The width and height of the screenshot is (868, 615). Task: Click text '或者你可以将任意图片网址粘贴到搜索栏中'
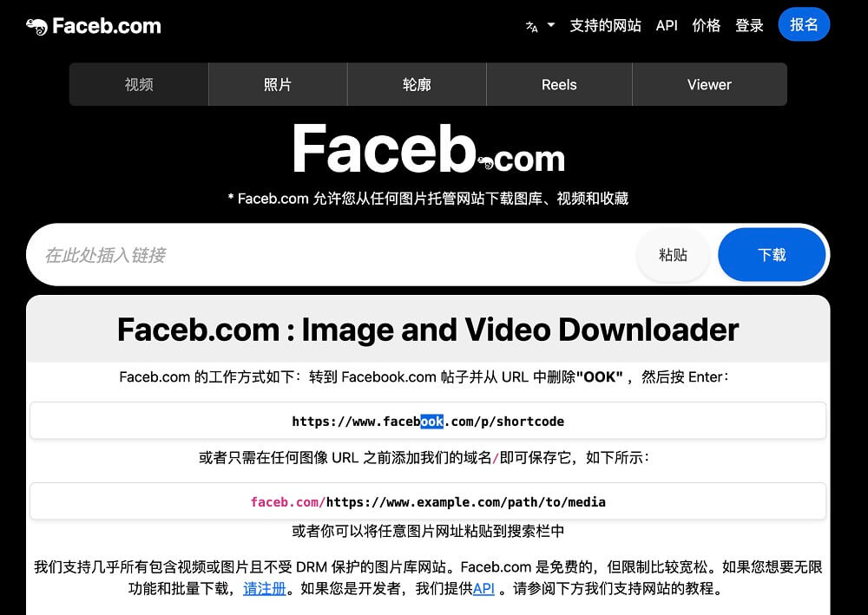click(x=428, y=531)
